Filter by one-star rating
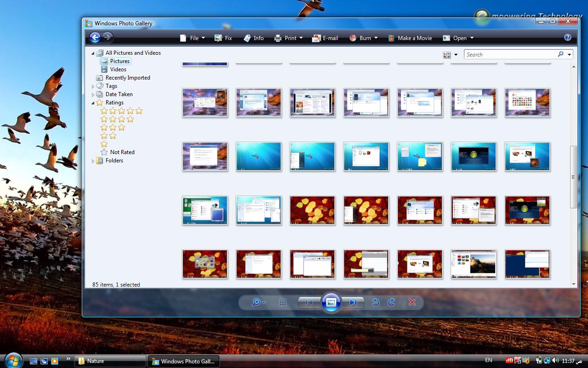Image resolution: width=588 pixels, height=368 pixels. (x=104, y=144)
